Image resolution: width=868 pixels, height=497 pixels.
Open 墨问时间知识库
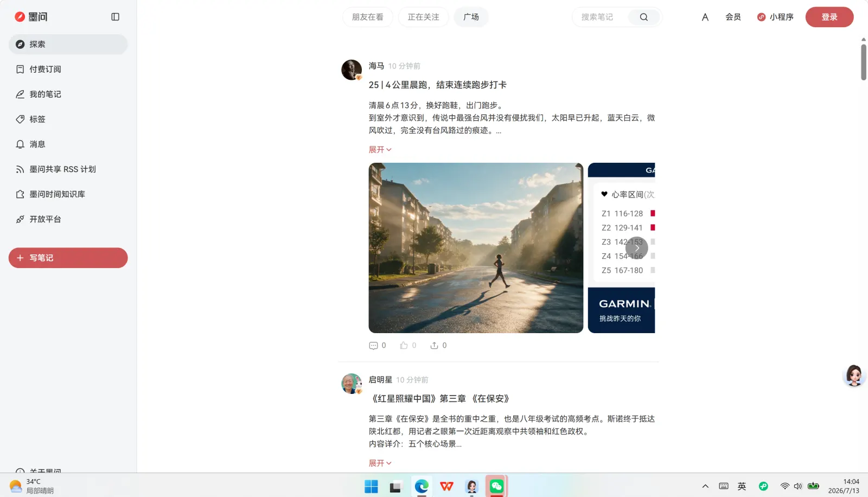(68, 194)
